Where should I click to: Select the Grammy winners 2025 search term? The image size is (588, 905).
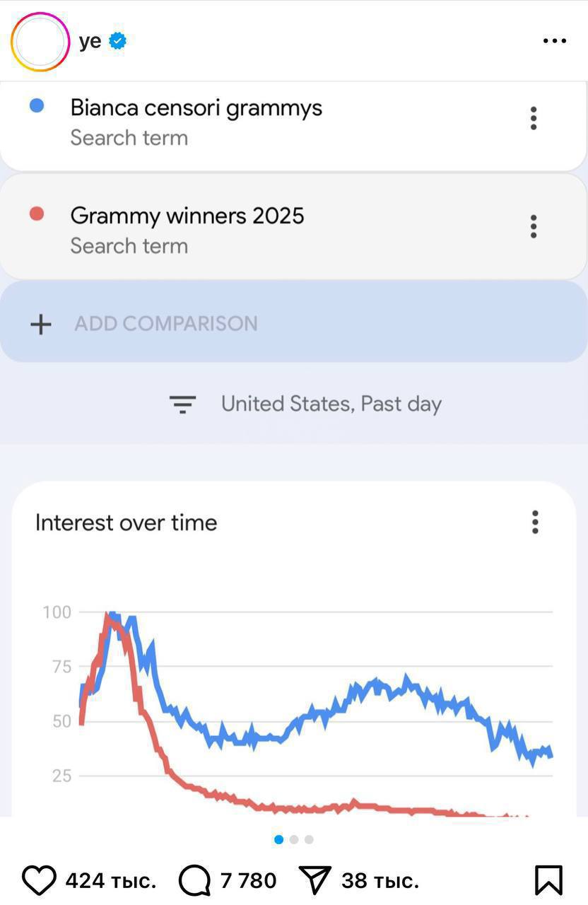(x=187, y=216)
